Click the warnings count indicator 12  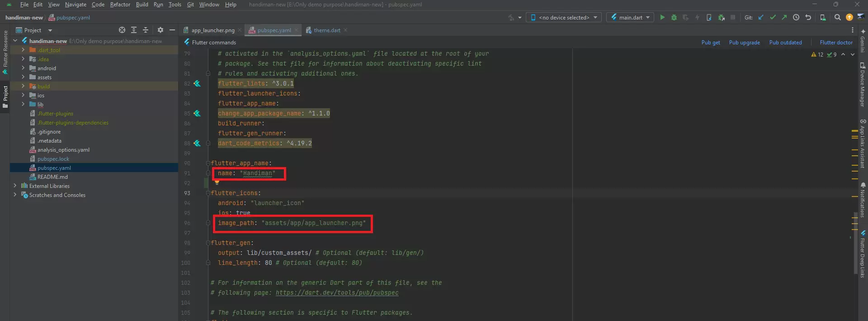click(x=817, y=54)
